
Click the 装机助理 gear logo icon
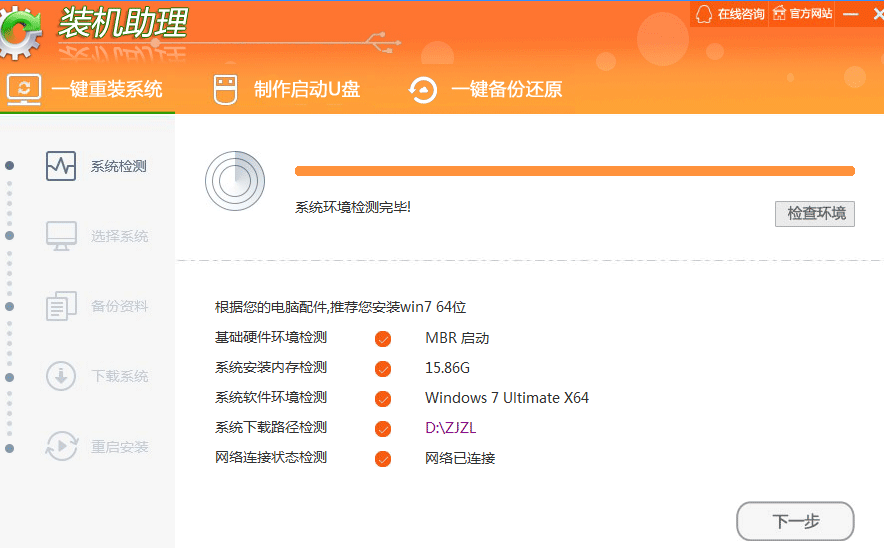click(x=20, y=31)
